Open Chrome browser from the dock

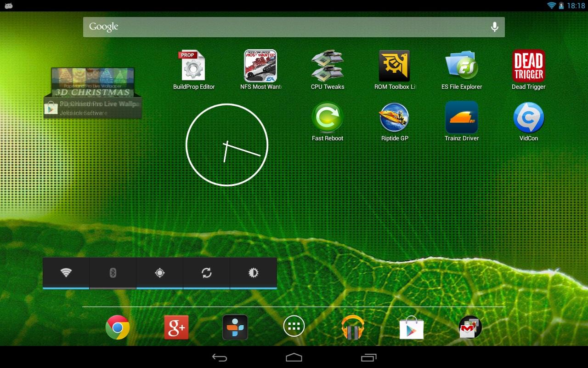(x=118, y=327)
